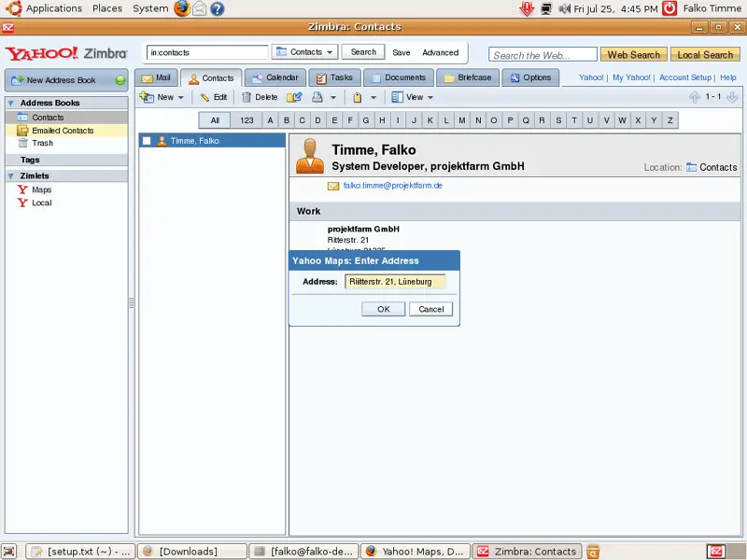Go to next page arrow
Viewport: 747px width, 560px height.
click(732, 97)
